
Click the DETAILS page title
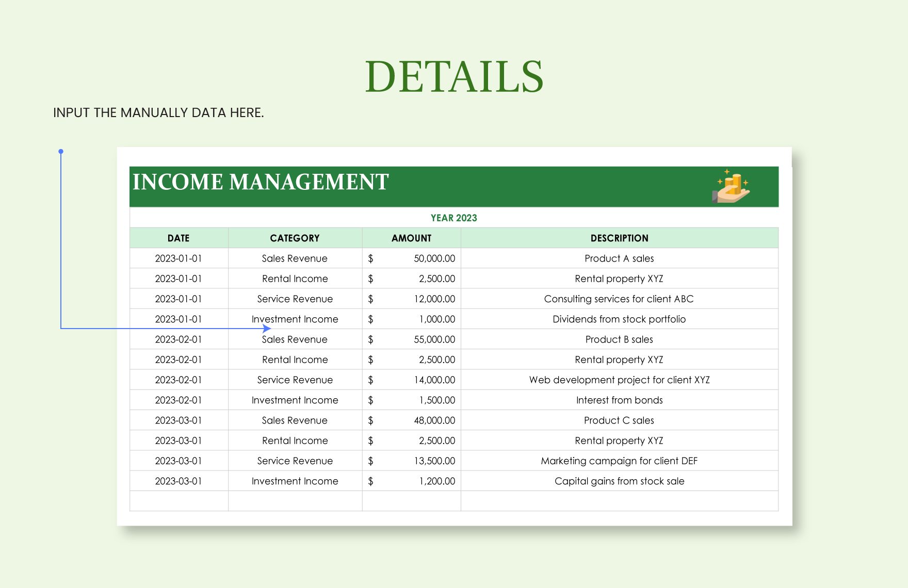coord(454,75)
